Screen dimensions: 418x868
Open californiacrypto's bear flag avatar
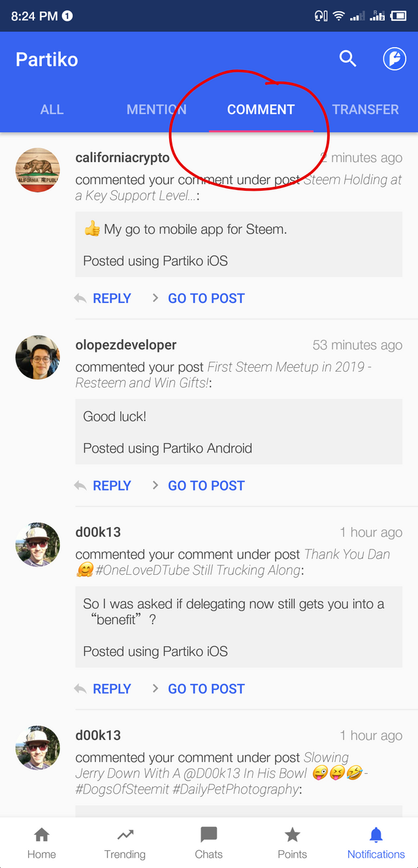click(38, 170)
